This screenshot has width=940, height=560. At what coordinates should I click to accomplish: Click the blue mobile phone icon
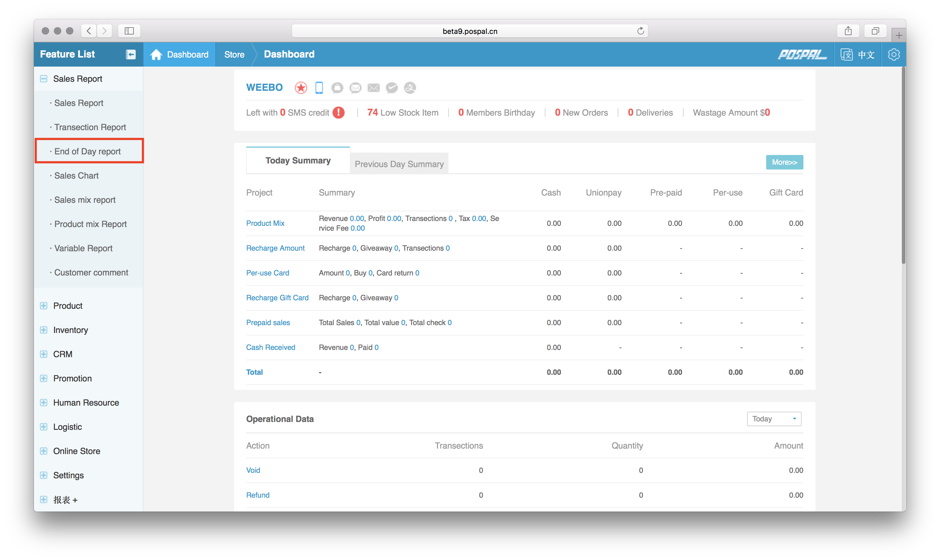(319, 87)
